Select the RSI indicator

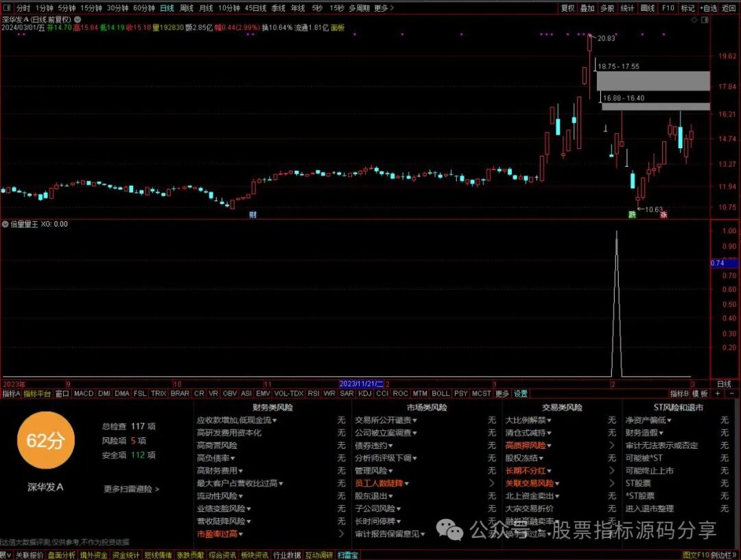click(x=314, y=393)
